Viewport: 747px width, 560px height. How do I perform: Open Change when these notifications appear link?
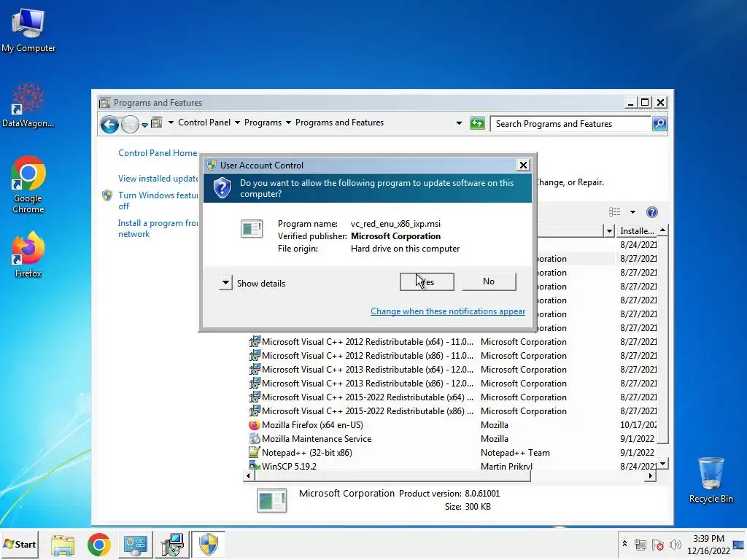pyautogui.click(x=448, y=311)
